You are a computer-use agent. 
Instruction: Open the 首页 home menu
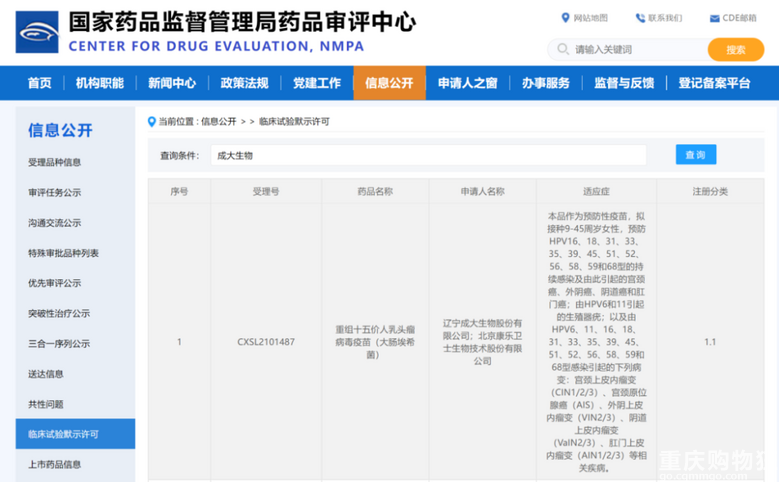(39, 83)
